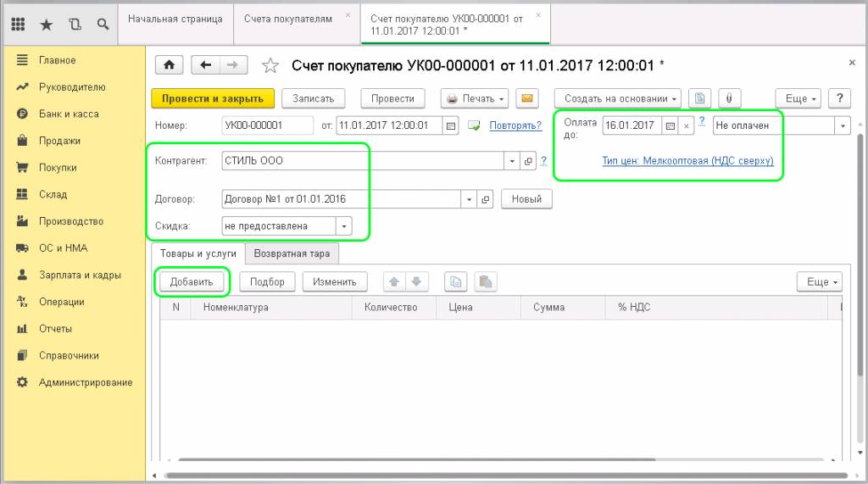Copy rows icon in table toolbar
This screenshot has height=484, width=868.
pos(455,282)
